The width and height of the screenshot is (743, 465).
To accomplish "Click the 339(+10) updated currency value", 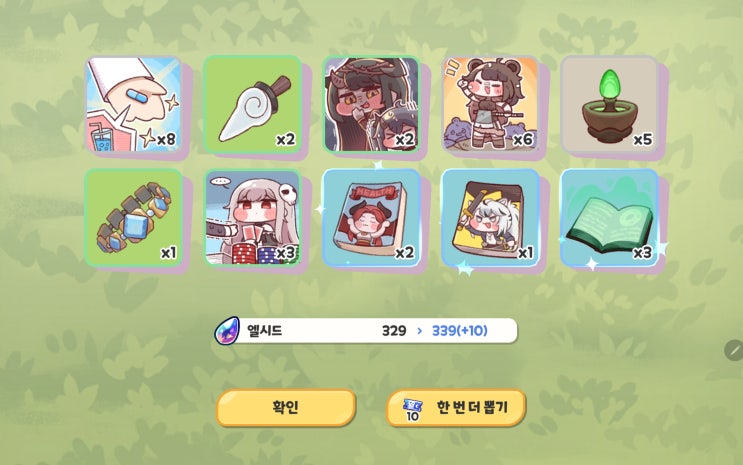I will [460, 330].
